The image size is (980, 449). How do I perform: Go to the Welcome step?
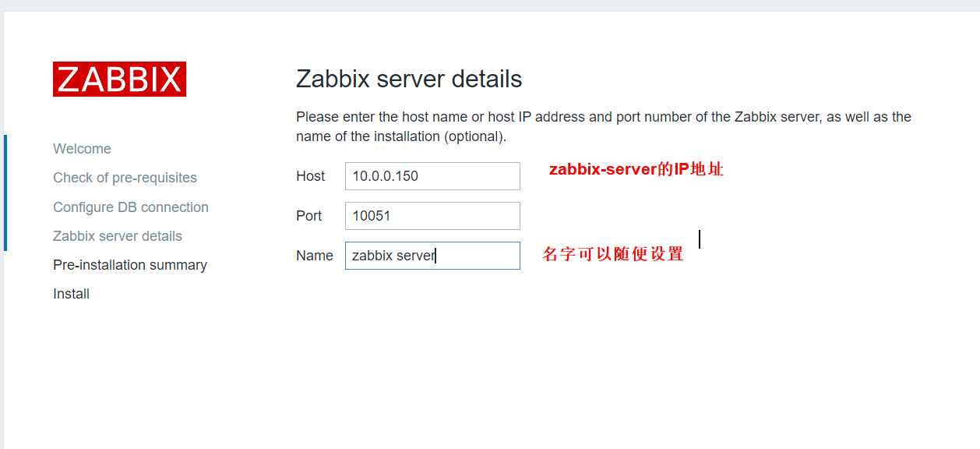coord(82,149)
